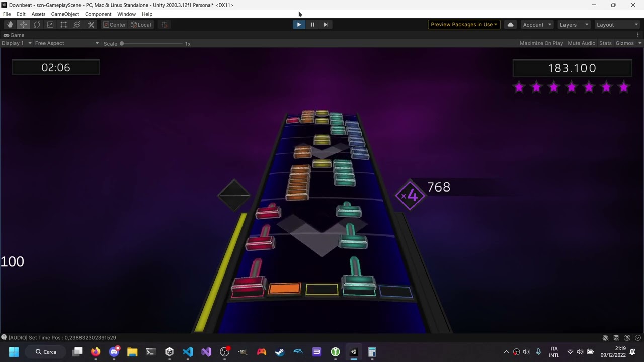This screenshot has height=362, width=644.
Task: Open Preview Packages in Use dropdown
Action: pyautogui.click(x=464, y=25)
